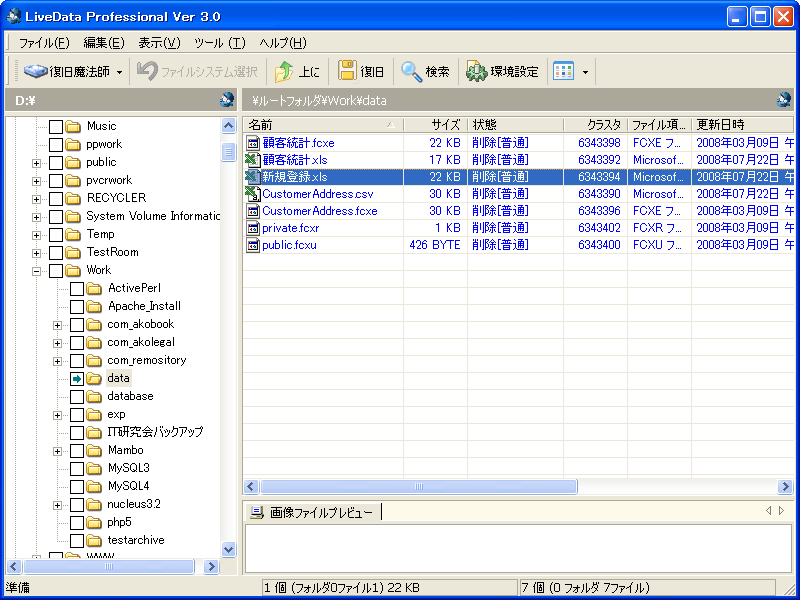Go up one folder with 上に
This screenshot has width=800, height=600.
point(296,72)
